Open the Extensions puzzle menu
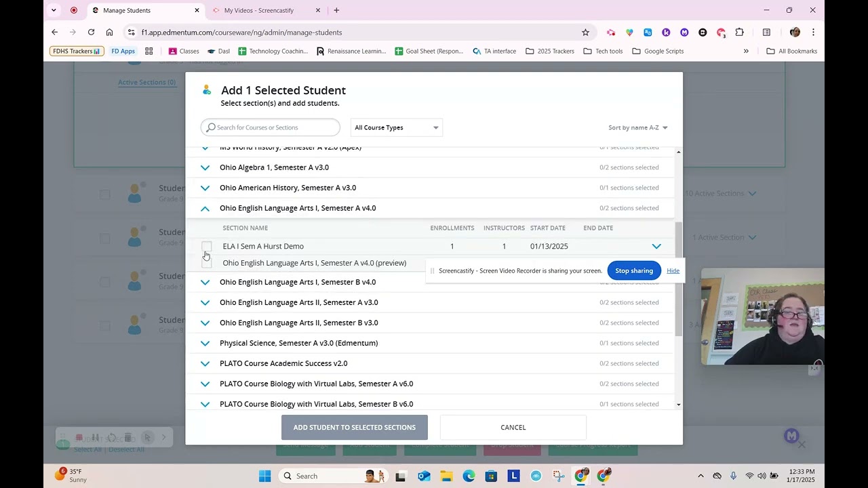Screen dimensions: 868x488 click(739, 32)
